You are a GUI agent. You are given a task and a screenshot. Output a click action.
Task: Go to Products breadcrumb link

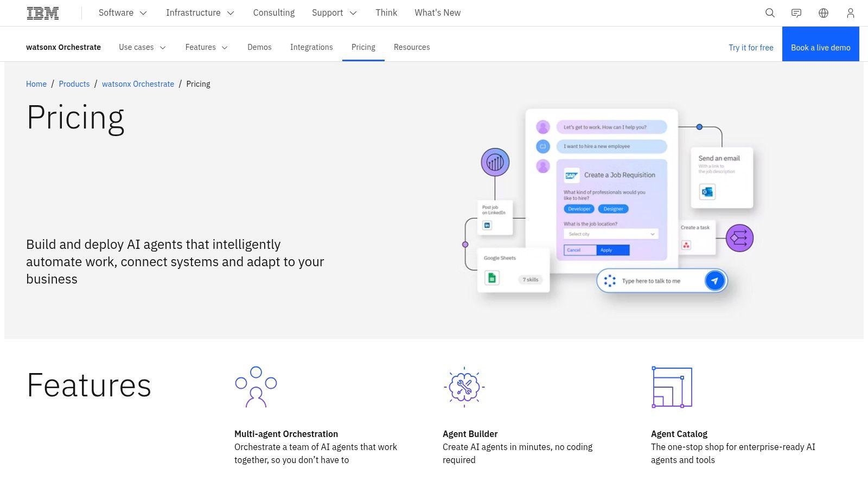(74, 84)
